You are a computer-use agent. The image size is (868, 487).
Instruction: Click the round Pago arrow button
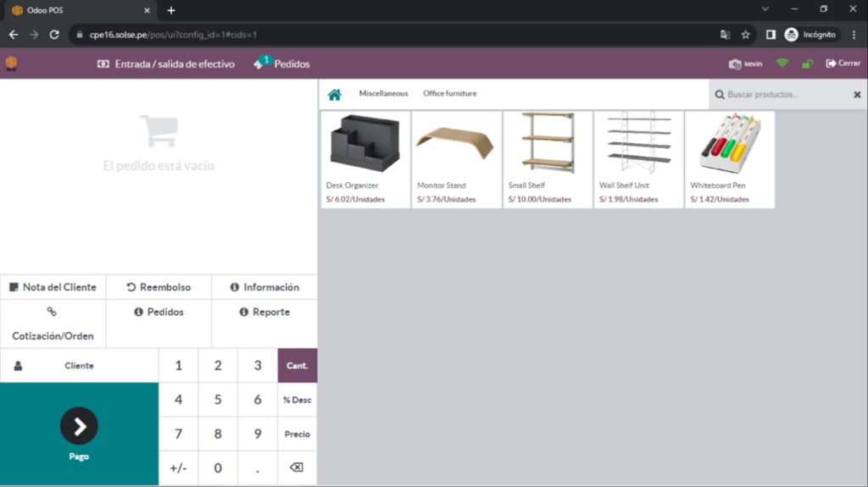point(79,426)
